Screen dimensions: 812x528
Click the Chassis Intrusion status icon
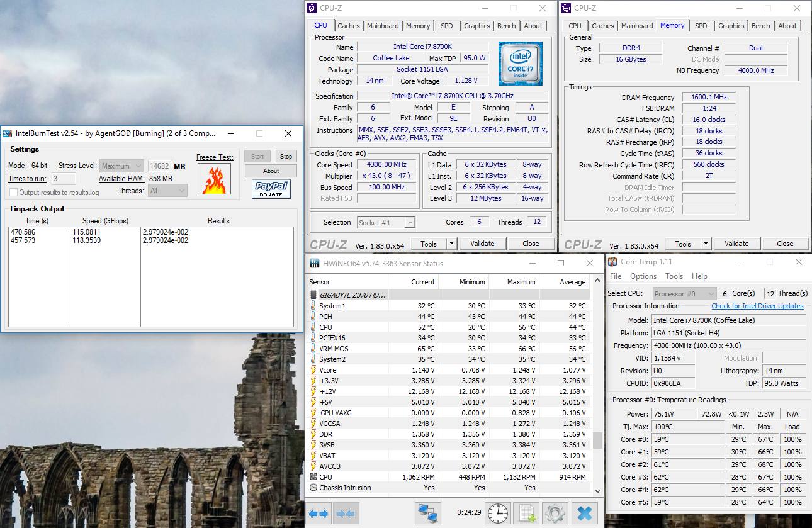[313, 488]
